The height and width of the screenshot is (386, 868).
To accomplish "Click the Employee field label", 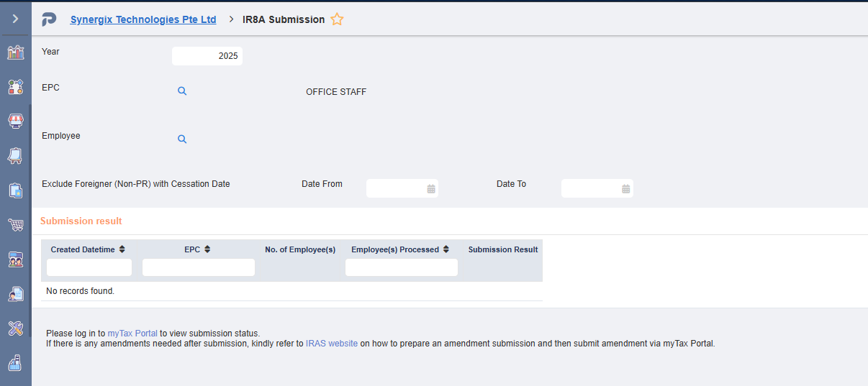I will pos(61,136).
